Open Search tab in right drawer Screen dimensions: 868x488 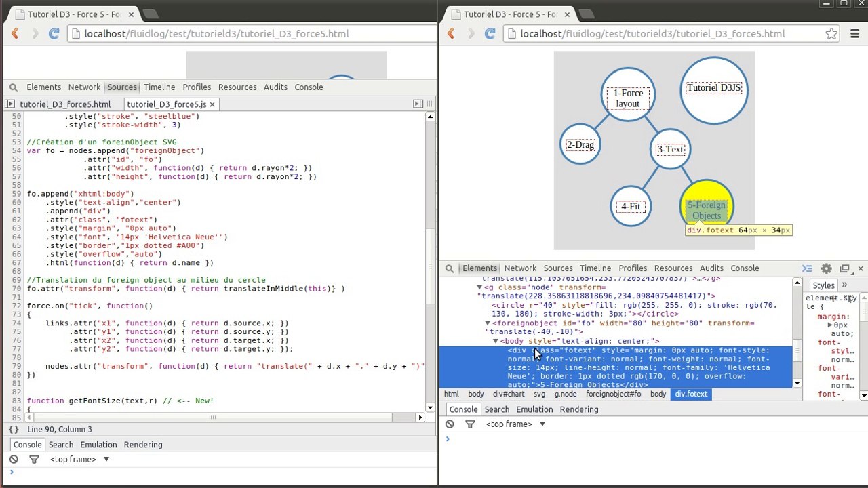pos(496,409)
